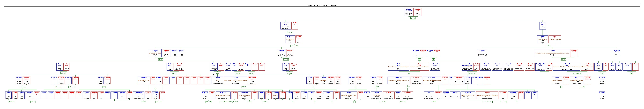Click the marriage box 'um 1540'
The width and height of the screenshot is (644, 109).
click(174, 73)
